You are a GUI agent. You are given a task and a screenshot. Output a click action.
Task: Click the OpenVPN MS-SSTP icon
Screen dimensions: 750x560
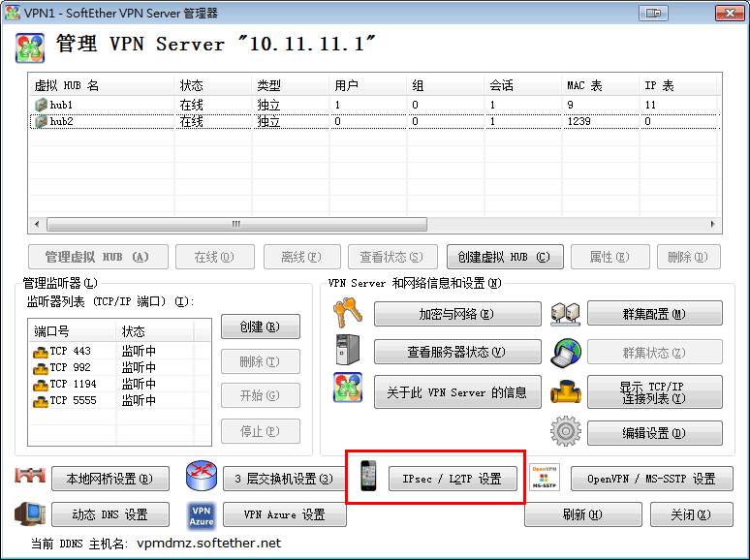point(545,478)
